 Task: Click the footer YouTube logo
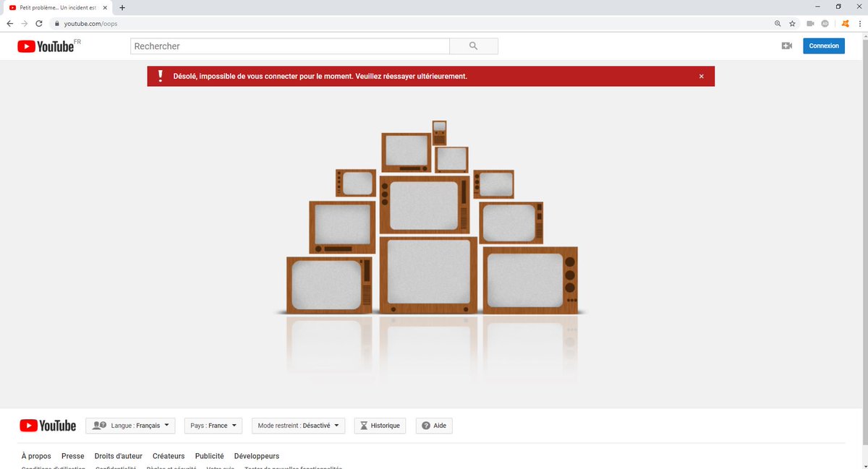pyautogui.click(x=48, y=426)
